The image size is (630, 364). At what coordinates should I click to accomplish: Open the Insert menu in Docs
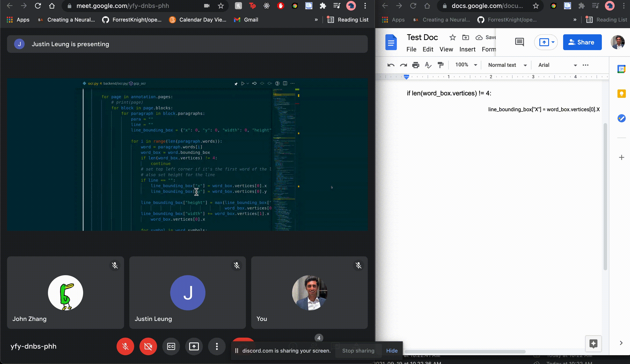(467, 49)
